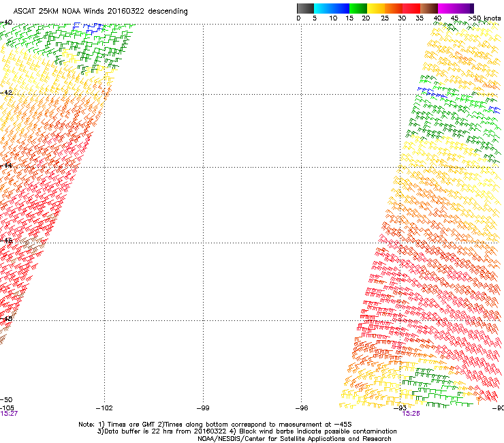Click the -96 longitude axis label
504x443 pixels.
point(302,408)
